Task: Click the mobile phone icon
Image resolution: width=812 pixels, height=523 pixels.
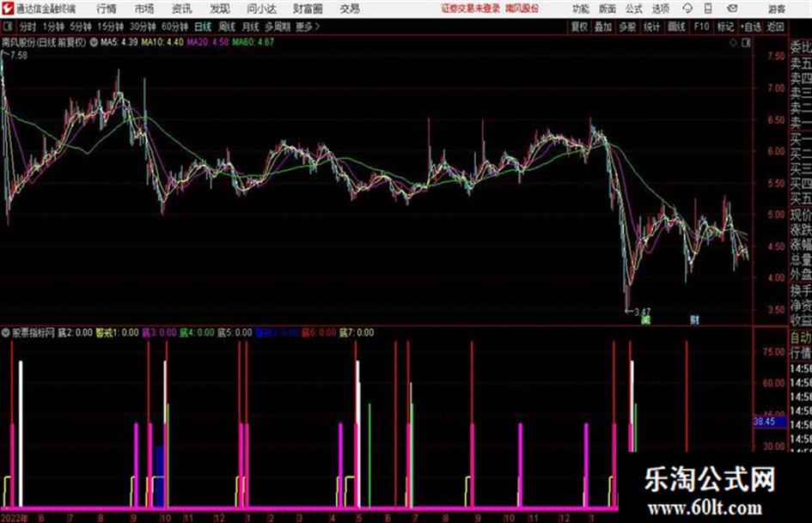Action: pos(708,9)
